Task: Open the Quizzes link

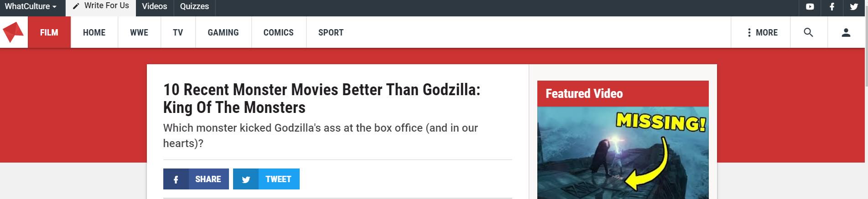Action: [194, 6]
